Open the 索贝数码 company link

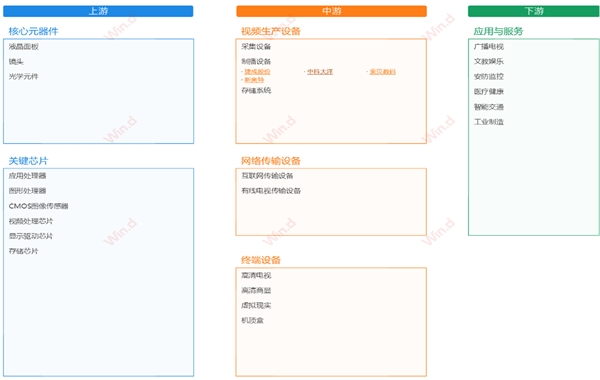[x=382, y=72]
